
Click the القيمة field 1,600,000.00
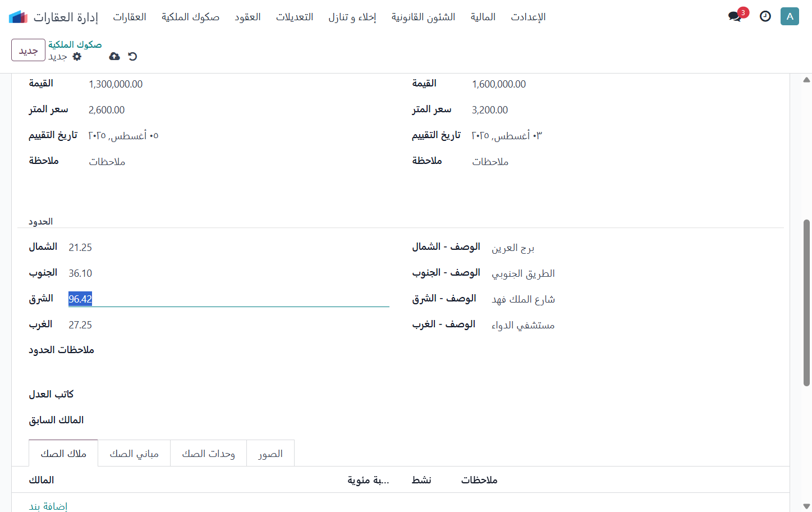(x=499, y=84)
